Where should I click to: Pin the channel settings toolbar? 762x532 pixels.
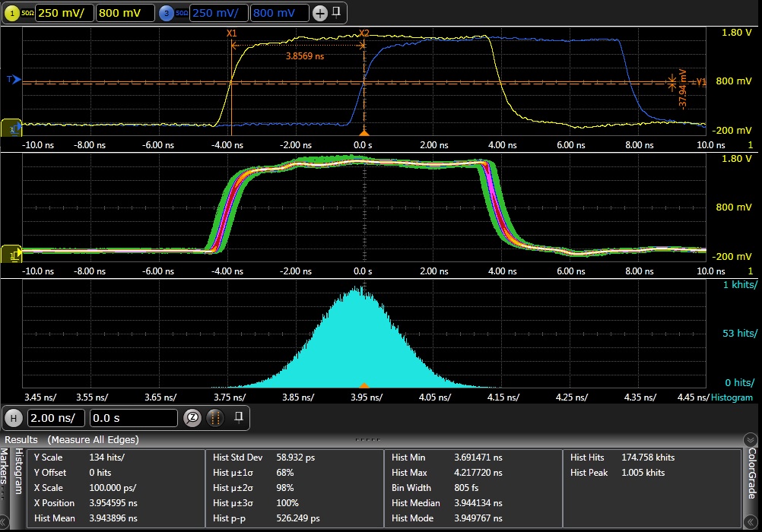tap(337, 12)
